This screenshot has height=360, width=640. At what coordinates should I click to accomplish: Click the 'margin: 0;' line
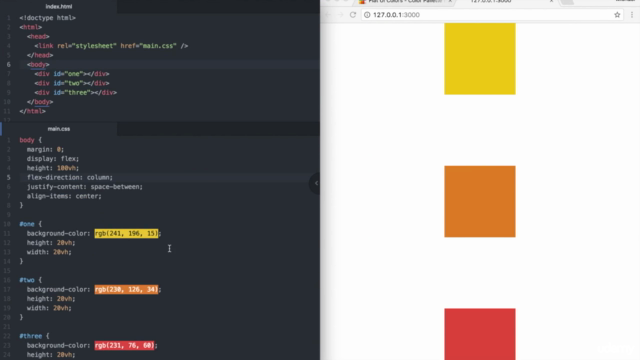pyautogui.click(x=45, y=149)
